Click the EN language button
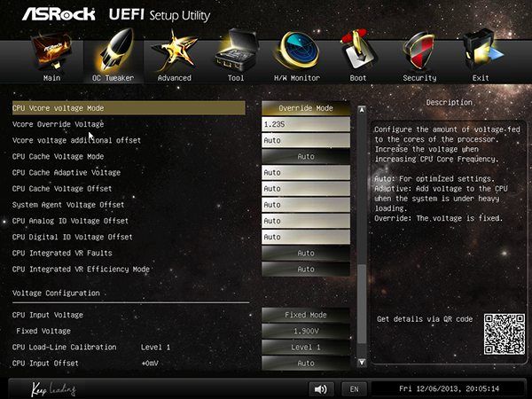This screenshot has width=532, height=399. (354, 389)
